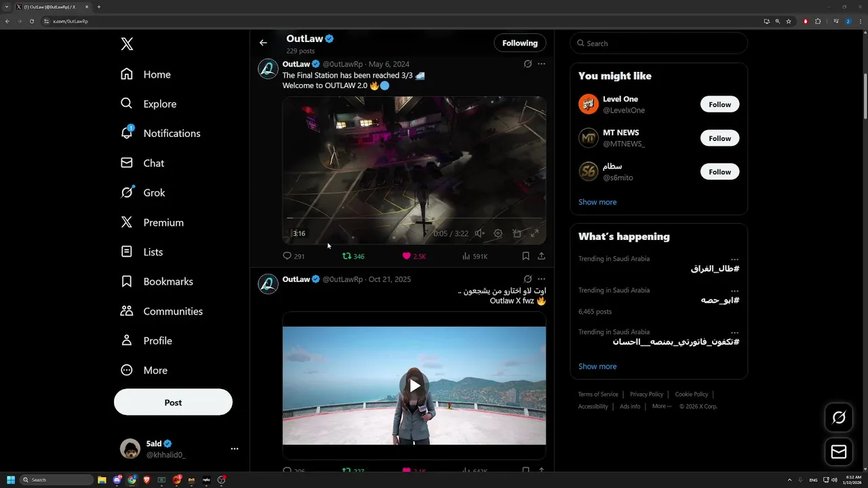
Task: View analytics showing 591K views
Action: tap(475, 256)
